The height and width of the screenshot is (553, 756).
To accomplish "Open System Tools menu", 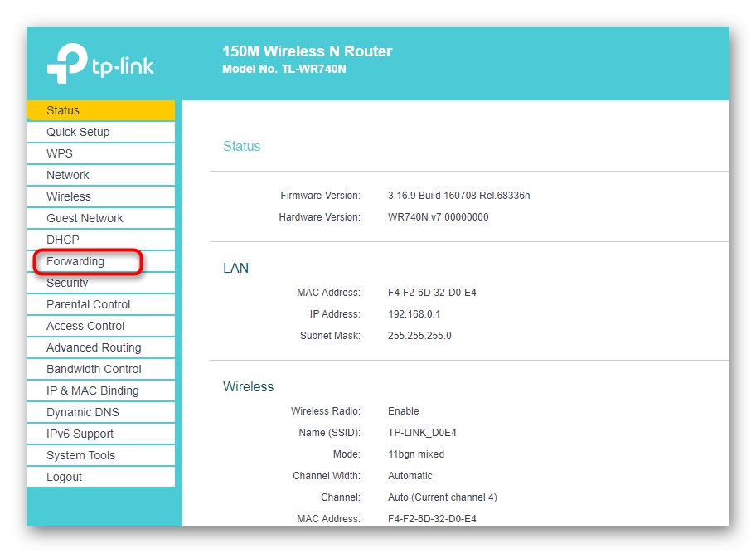I will pos(101,455).
